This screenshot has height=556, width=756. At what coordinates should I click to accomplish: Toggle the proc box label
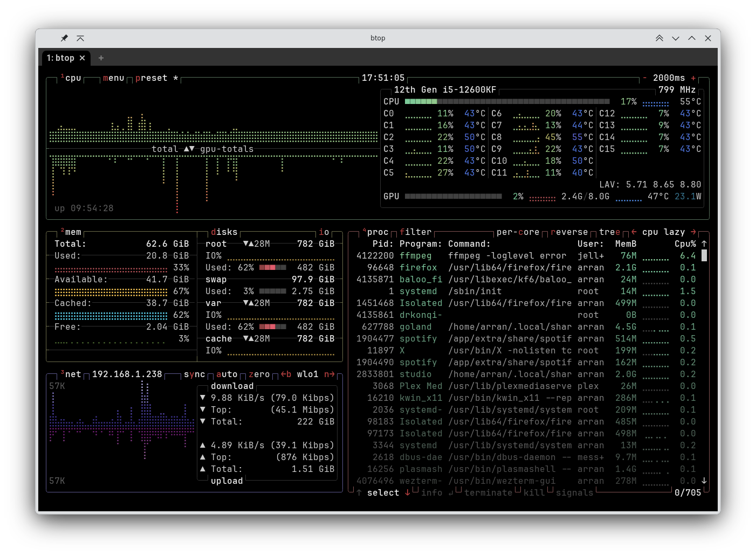[375, 232]
